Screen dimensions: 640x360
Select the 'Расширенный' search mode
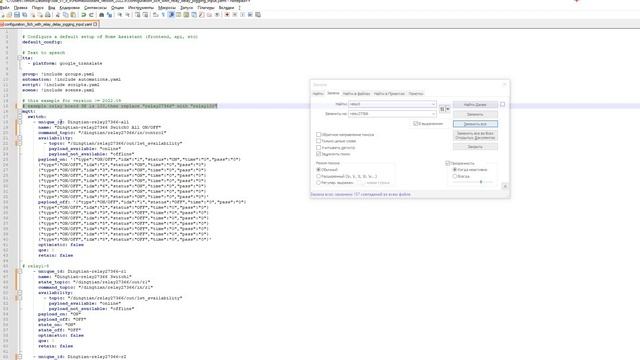(318, 176)
